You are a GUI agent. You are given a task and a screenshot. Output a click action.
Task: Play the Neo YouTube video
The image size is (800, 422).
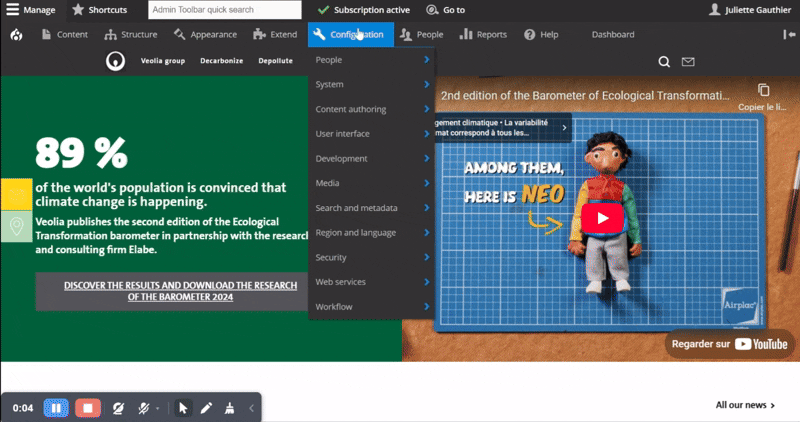pyautogui.click(x=602, y=218)
